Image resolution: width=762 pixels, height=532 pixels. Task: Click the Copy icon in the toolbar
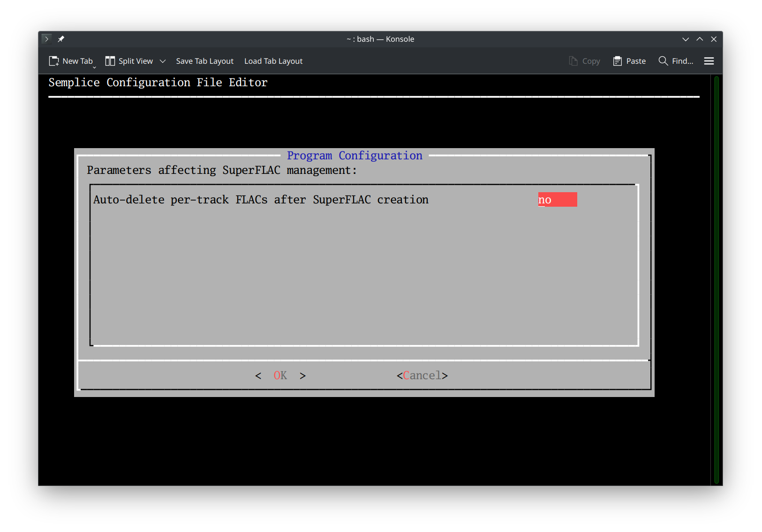[x=573, y=61]
